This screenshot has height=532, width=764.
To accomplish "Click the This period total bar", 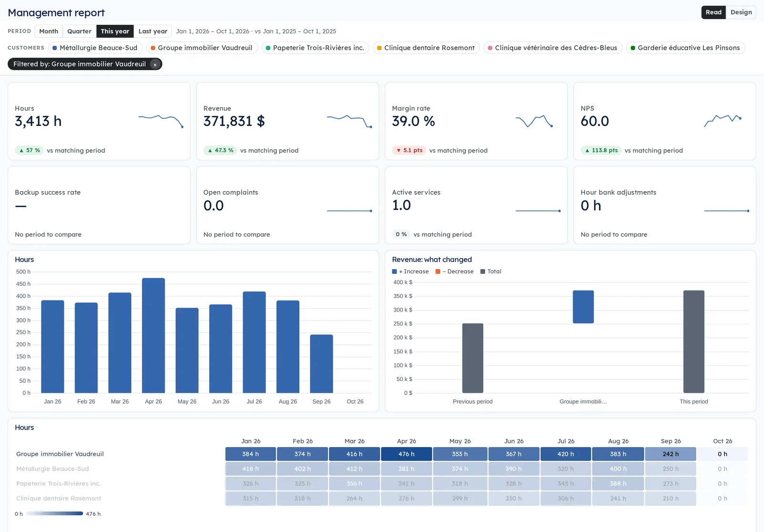I will pos(694,342).
